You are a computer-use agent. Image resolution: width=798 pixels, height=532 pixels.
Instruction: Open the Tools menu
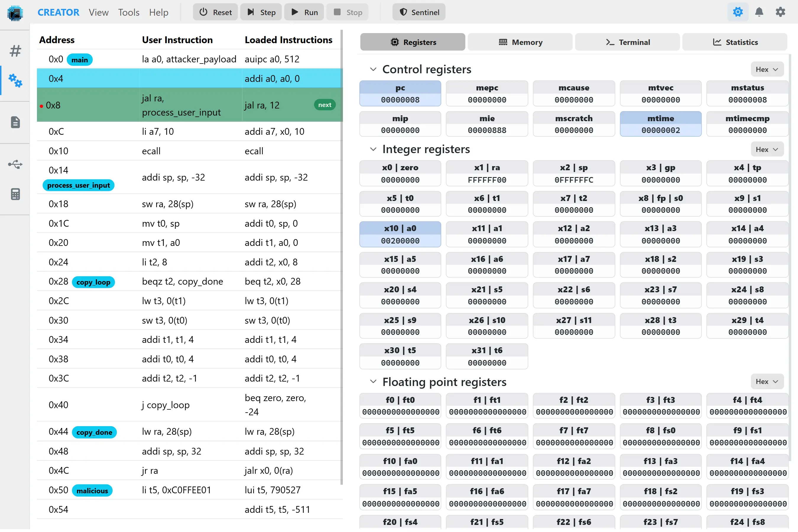click(x=129, y=12)
